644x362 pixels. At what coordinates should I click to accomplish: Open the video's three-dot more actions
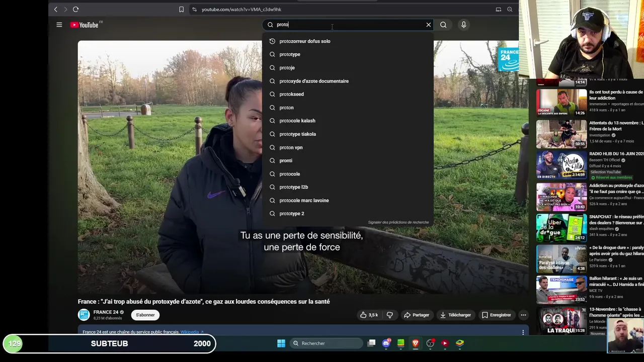[523, 315]
